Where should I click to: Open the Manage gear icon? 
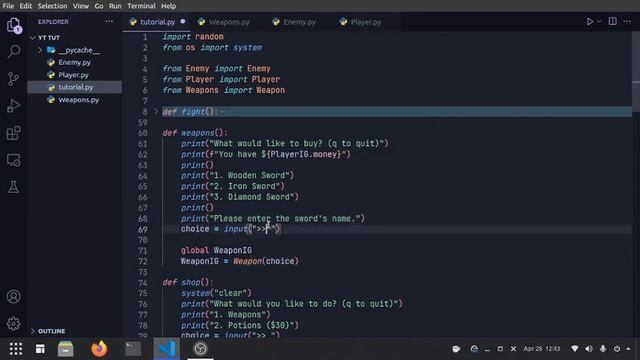click(x=13, y=323)
